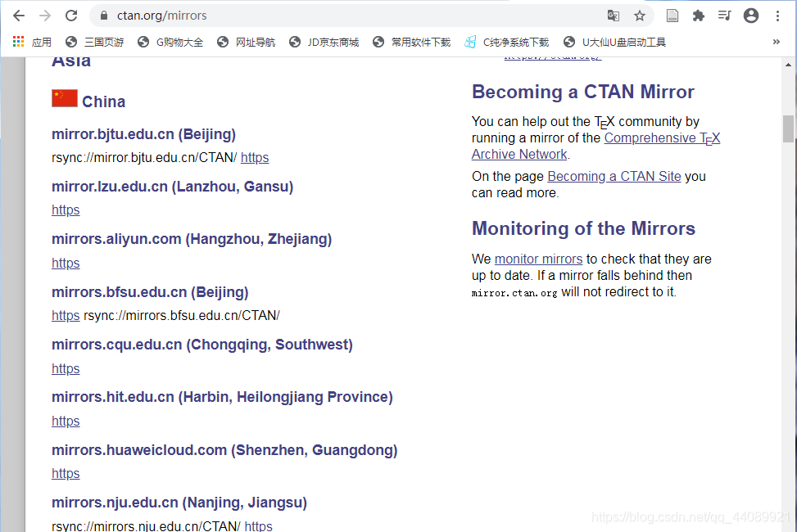Click the mirror.ctan.org monospace text
797x532 pixels.
click(x=514, y=293)
